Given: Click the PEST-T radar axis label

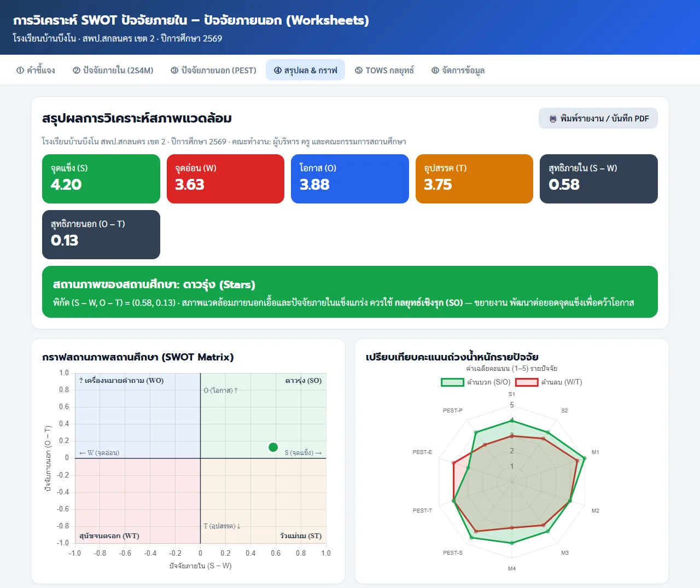Looking at the screenshot, I should pyautogui.click(x=422, y=510).
